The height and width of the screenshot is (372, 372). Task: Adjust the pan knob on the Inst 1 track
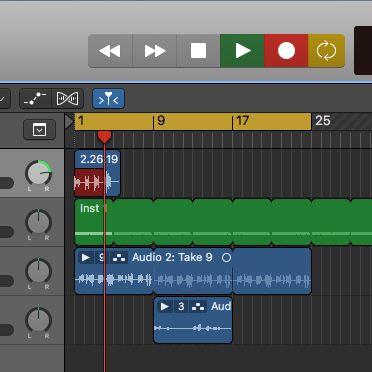click(39, 222)
